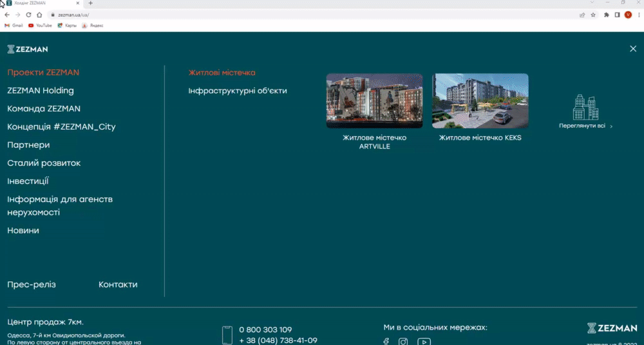Open ZEZMAN Holding menu item
The image size is (644, 345).
tap(40, 91)
